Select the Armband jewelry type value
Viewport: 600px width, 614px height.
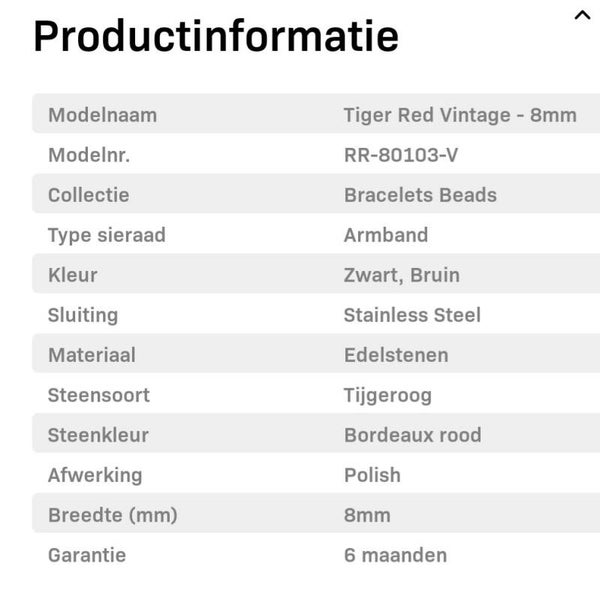click(386, 235)
